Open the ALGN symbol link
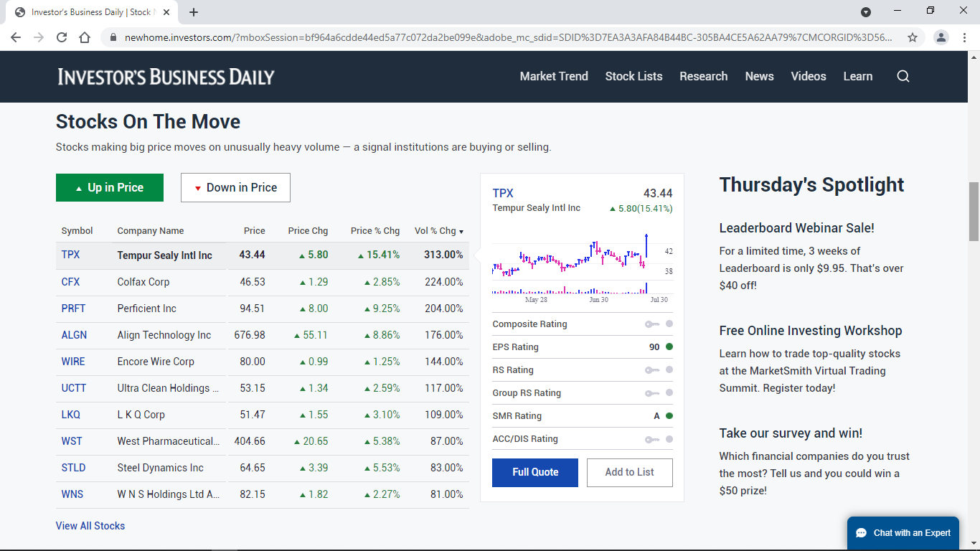980x551 pixels. [x=74, y=335]
